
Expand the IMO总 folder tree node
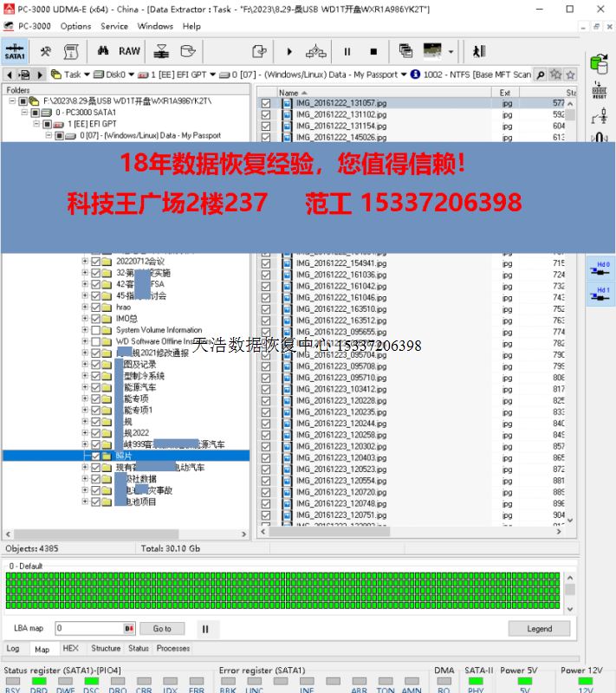pyautogui.click(x=85, y=319)
